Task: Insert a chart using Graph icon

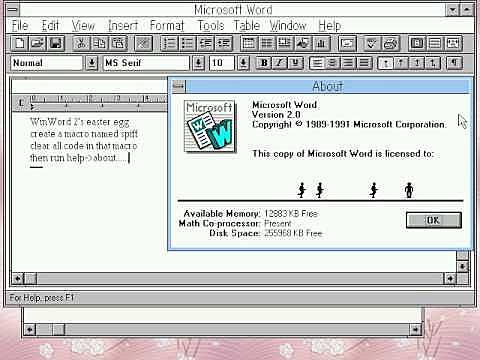Action: coord(321,43)
